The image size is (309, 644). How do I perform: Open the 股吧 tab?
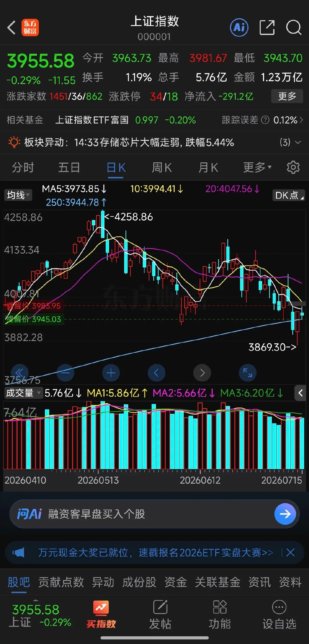[x=19, y=582]
